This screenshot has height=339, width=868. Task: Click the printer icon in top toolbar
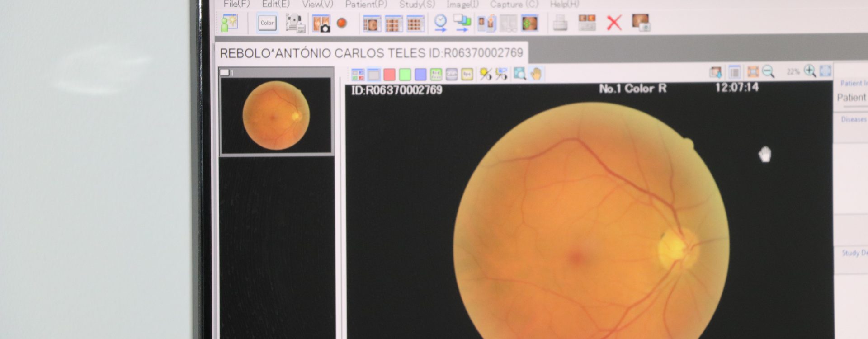pyautogui.click(x=560, y=23)
